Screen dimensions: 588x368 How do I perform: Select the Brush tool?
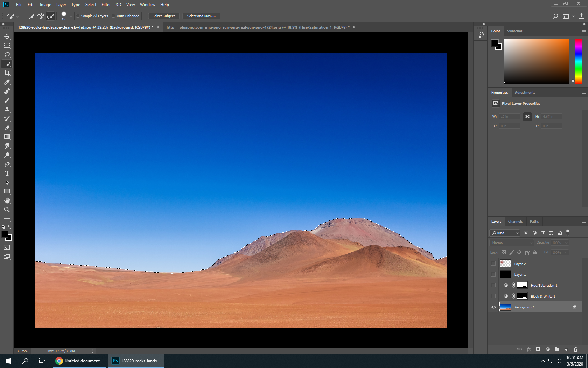7,100
